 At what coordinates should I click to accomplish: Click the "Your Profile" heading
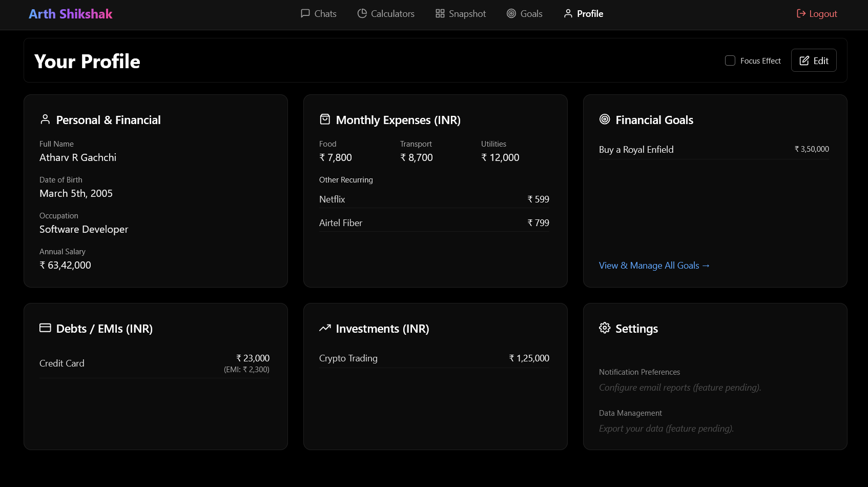[x=87, y=62]
